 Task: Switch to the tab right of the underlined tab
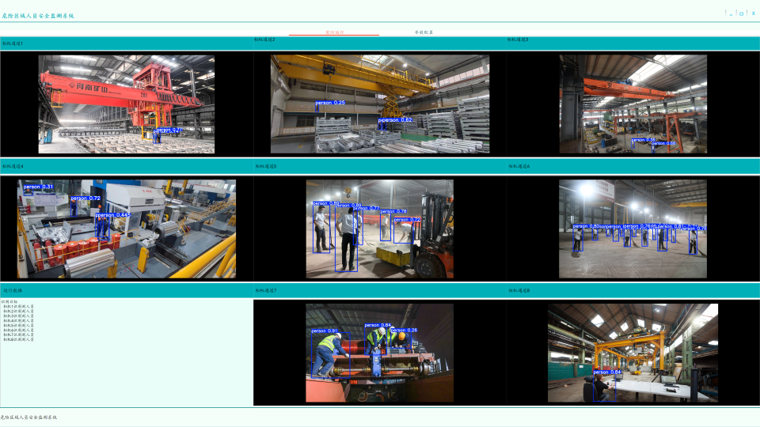[424, 32]
